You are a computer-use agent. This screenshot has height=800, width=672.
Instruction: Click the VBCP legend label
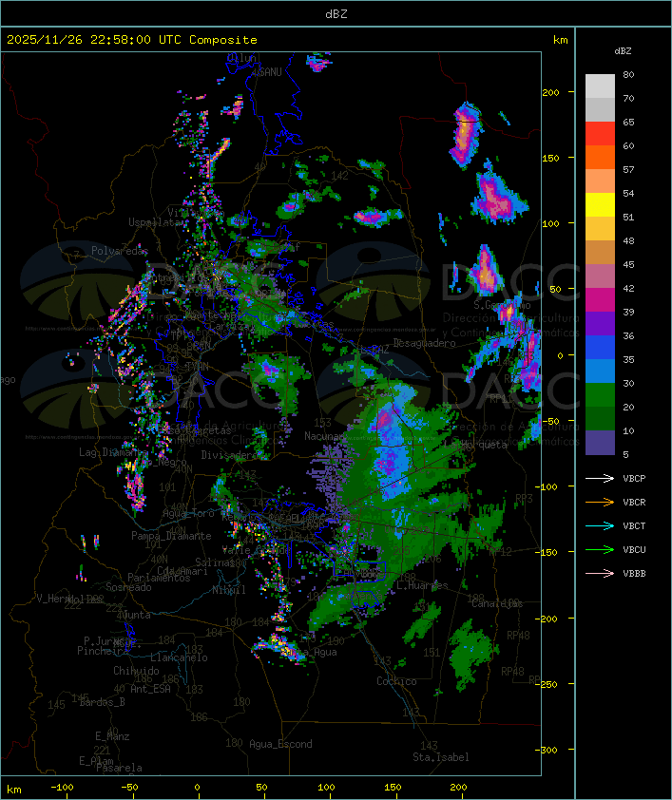point(634,478)
